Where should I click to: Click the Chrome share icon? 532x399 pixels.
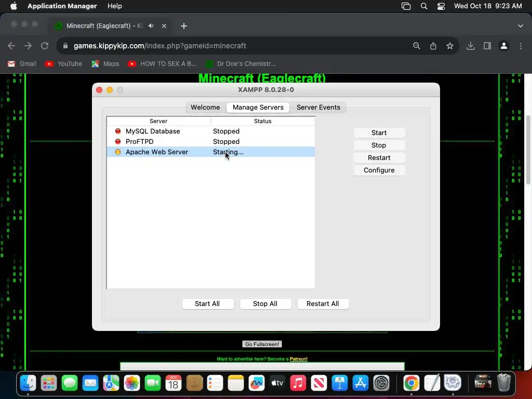(x=433, y=46)
